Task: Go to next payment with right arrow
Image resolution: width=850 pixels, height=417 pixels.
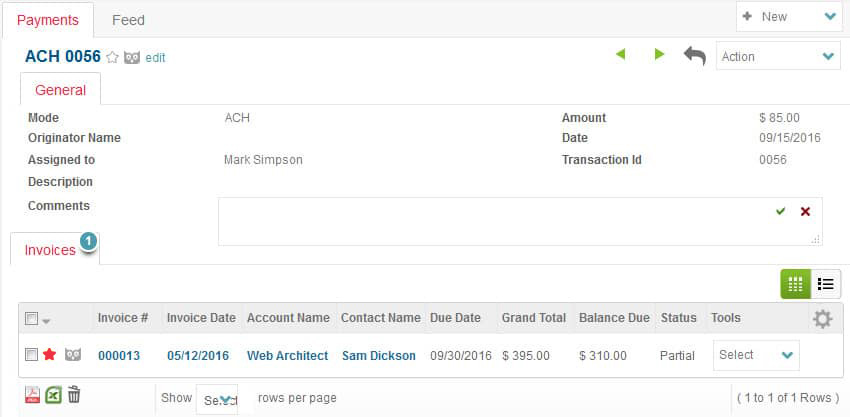Action: click(x=659, y=54)
